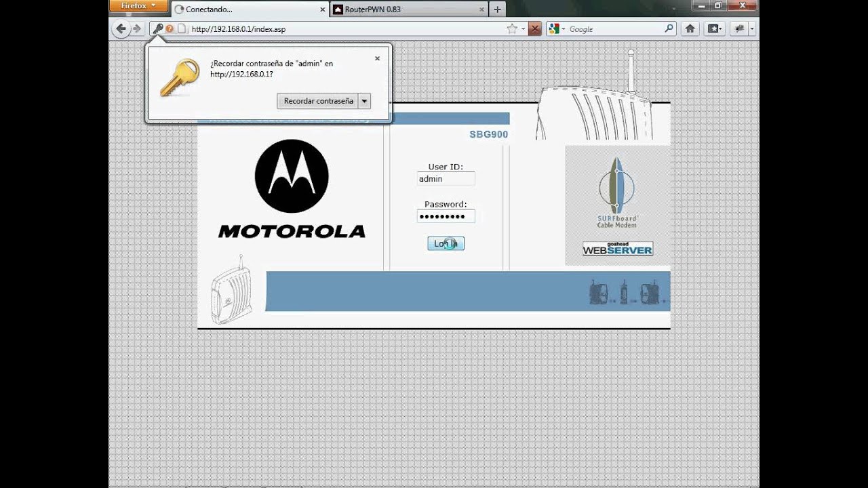Click the gold key icon in popup
The image size is (868, 488).
[x=179, y=77]
